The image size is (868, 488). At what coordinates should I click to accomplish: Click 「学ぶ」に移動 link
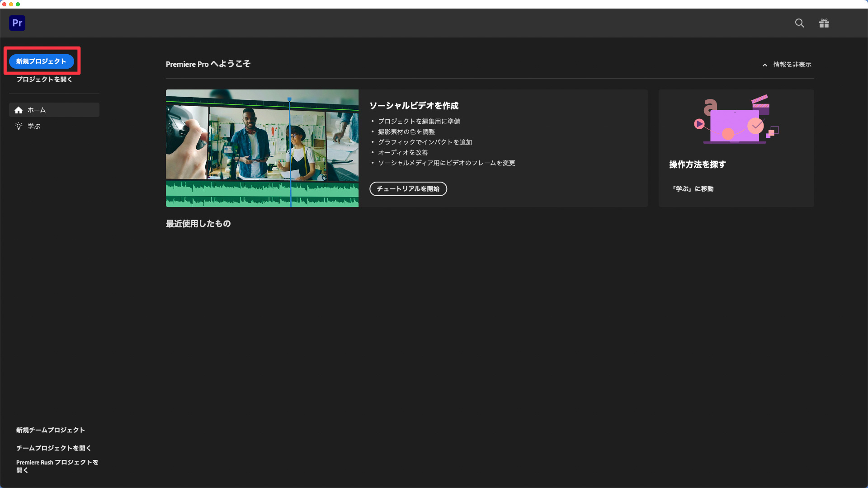point(692,189)
